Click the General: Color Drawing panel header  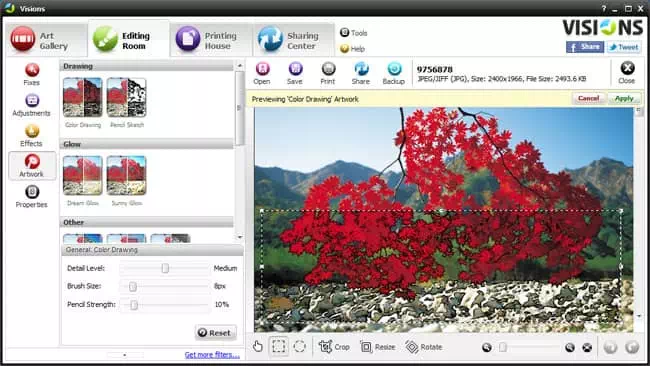click(x=152, y=250)
